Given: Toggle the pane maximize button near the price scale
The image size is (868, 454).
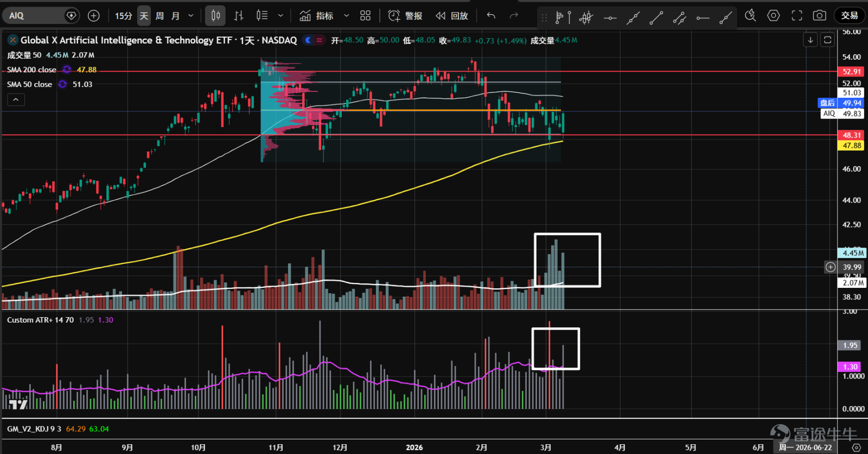Looking at the screenshot, I should pyautogui.click(x=827, y=40).
